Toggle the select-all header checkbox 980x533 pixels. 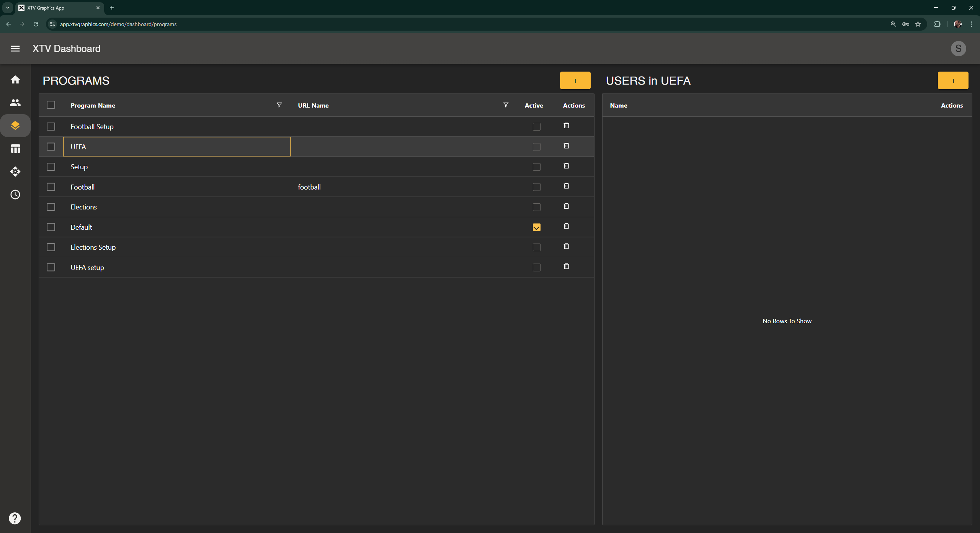pos(51,105)
